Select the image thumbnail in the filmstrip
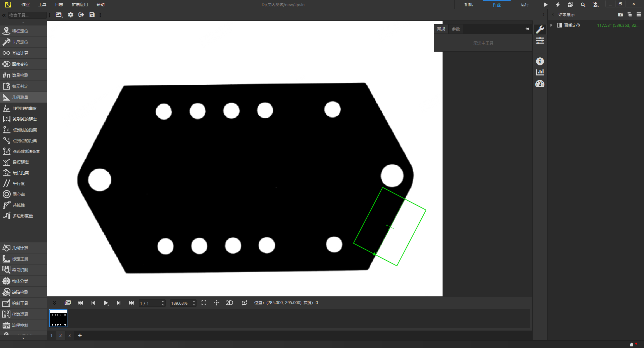The width and height of the screenshot is (644, 348). pyautogui.click(x=58, y=318)
